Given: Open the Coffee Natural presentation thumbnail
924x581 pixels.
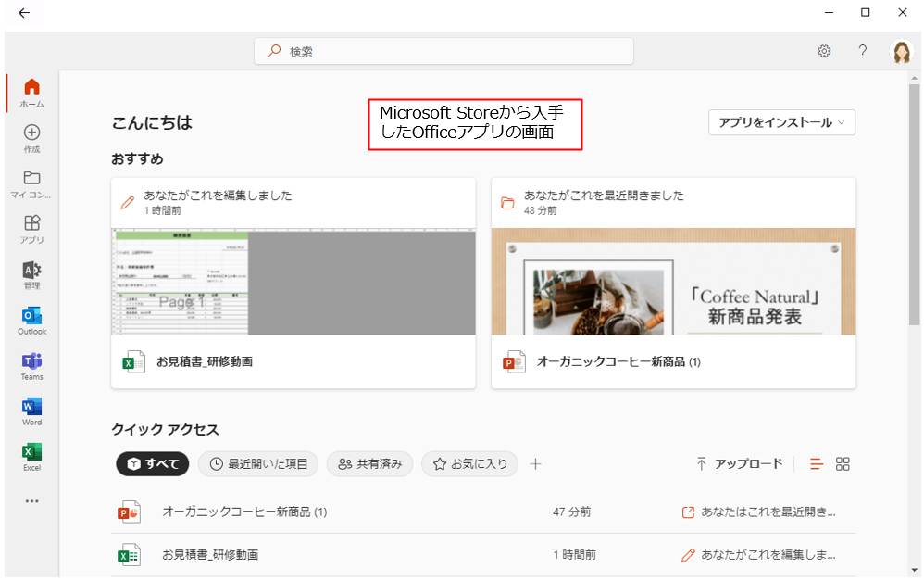Looking at the screenshot, I should click(673, 282).
